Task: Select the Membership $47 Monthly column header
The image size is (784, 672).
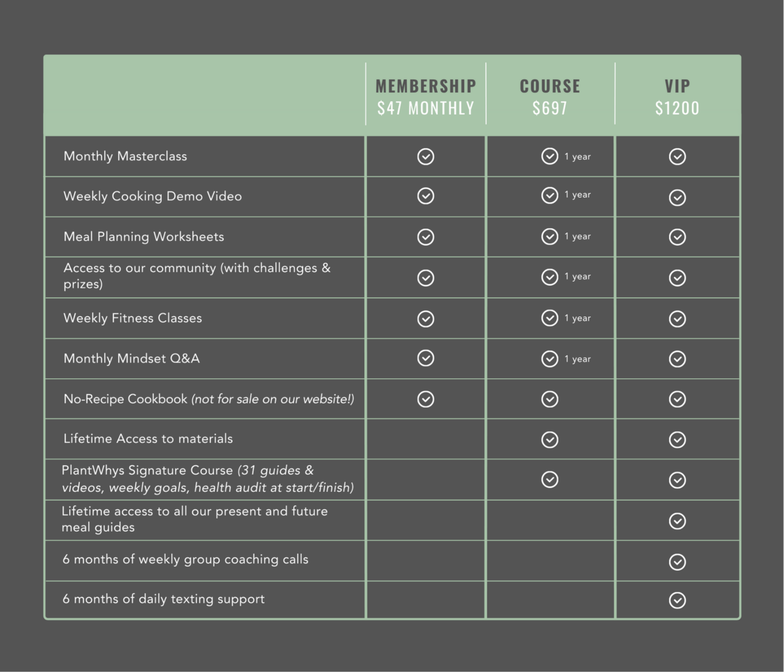Action: point(426,97)
